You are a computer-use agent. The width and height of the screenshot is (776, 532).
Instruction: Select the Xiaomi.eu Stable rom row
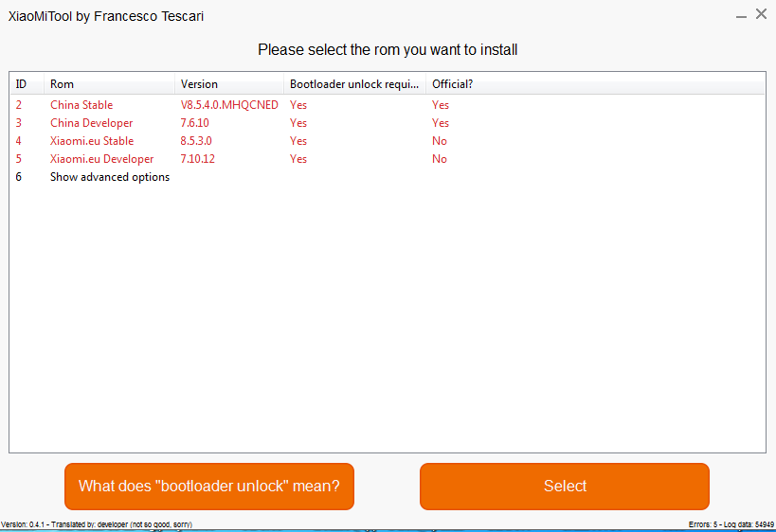[x=388, y=141]
